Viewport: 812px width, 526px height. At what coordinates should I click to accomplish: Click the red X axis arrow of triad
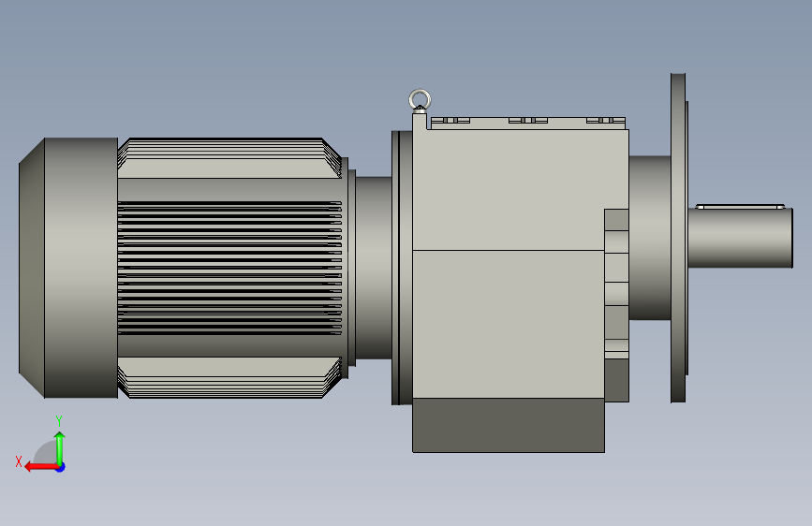coord(41,467)
